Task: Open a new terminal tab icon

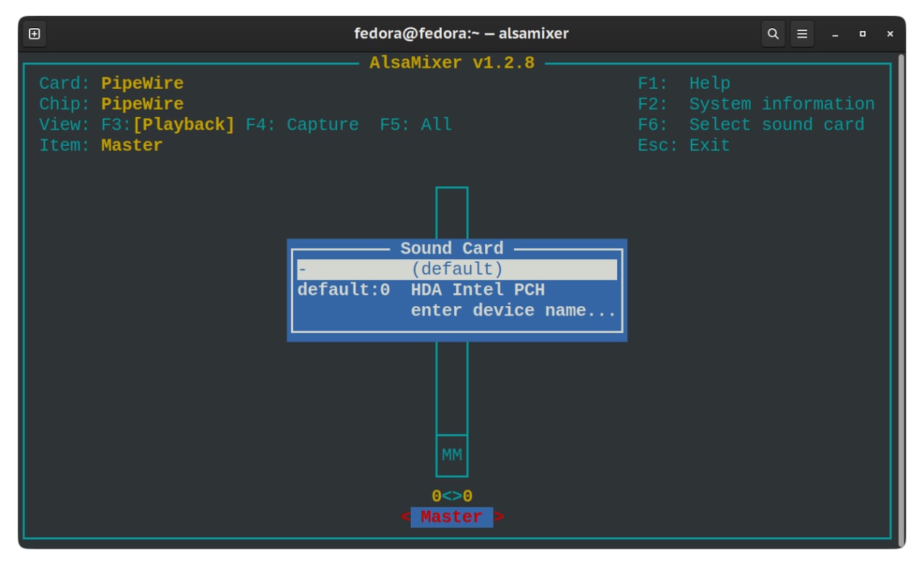Action: click(35, 33)
